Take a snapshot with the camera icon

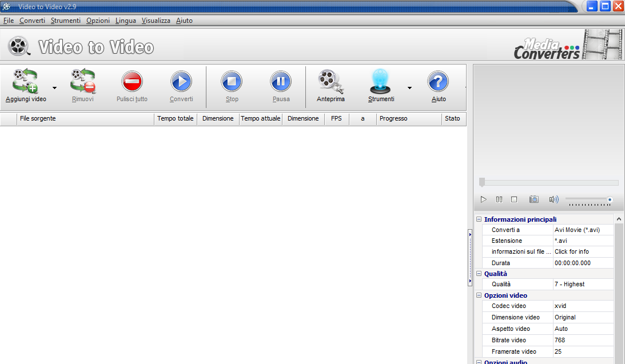click(x=534, y=199)
